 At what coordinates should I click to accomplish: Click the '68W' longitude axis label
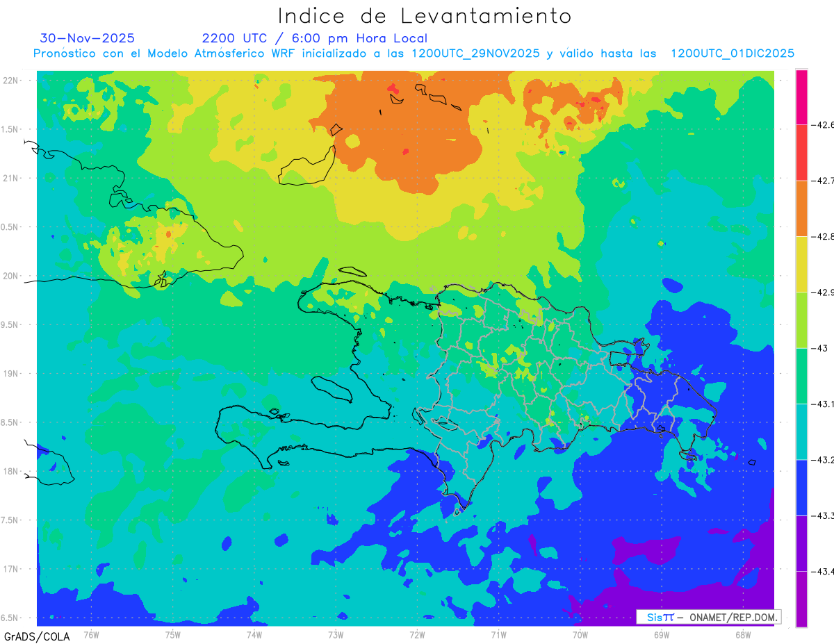point(743,634)
